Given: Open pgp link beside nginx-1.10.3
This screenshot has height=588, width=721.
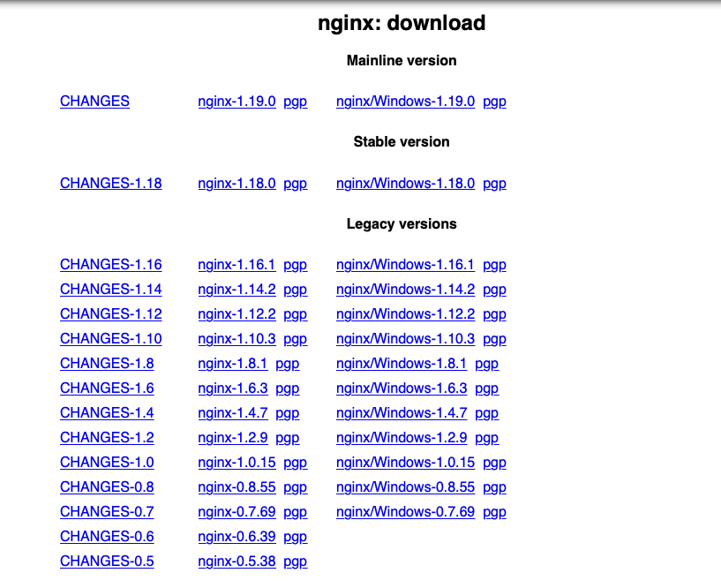Looking at the screenshot, I should 296,340.
